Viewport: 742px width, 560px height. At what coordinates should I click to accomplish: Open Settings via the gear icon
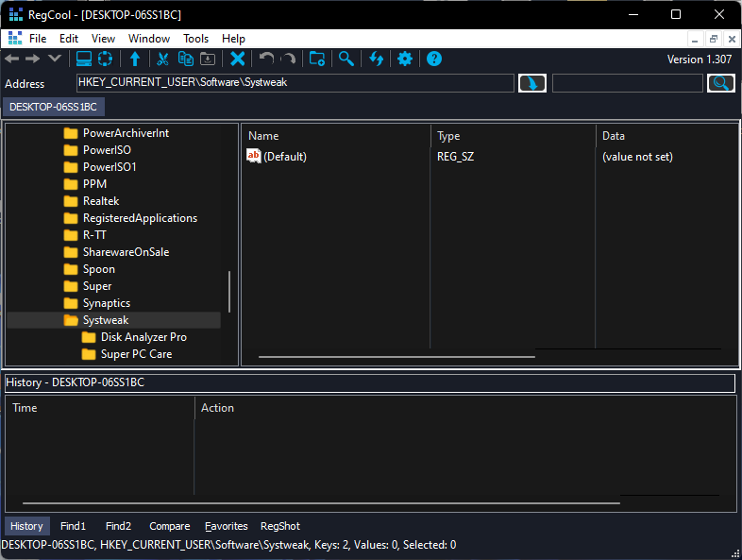coord(405,59)
